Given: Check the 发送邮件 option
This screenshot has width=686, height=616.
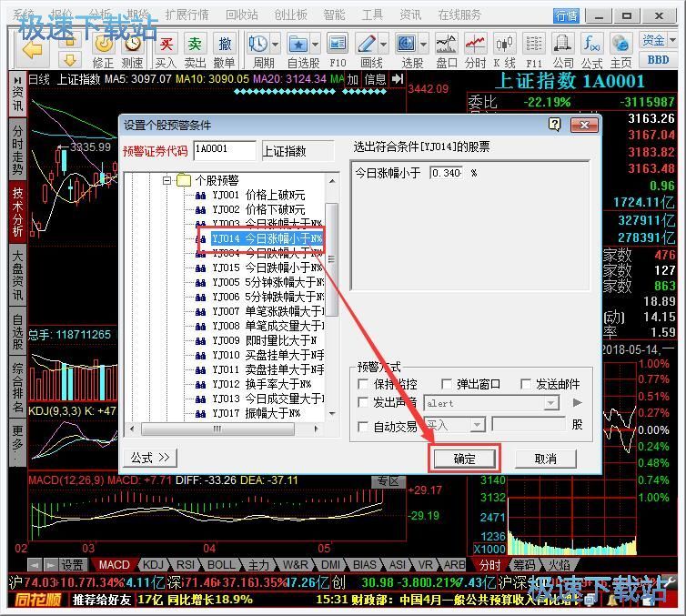Looking at the screenshot, I should pos(525,385).
